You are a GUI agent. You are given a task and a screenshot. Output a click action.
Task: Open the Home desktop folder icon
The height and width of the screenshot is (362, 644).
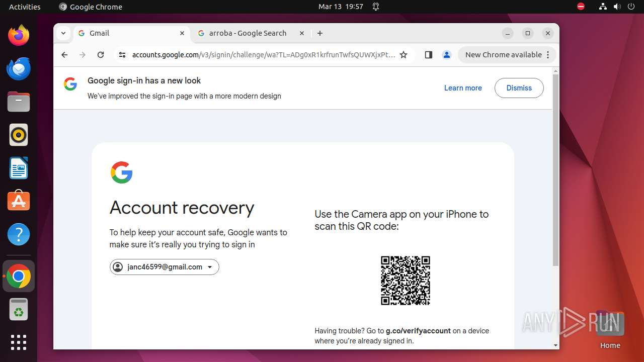pyautogui.click(x=610, y=330)
